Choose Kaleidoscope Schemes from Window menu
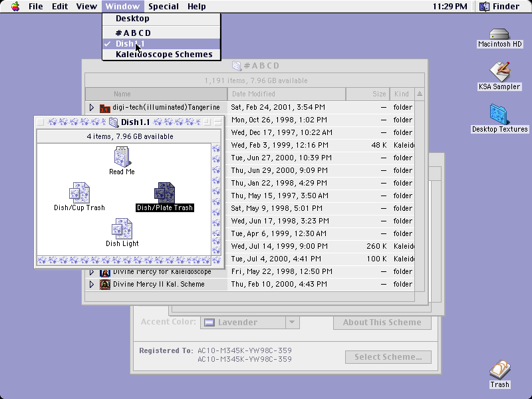532x399 pixels. [162, 55]
